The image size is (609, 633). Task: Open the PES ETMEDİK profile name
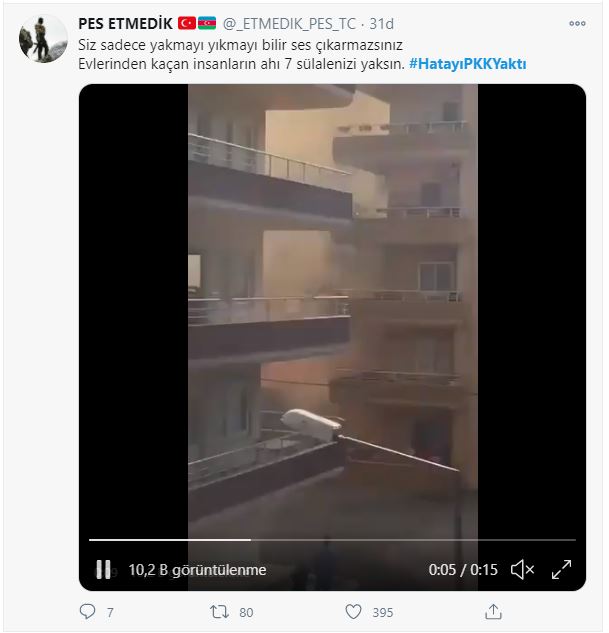126,24
